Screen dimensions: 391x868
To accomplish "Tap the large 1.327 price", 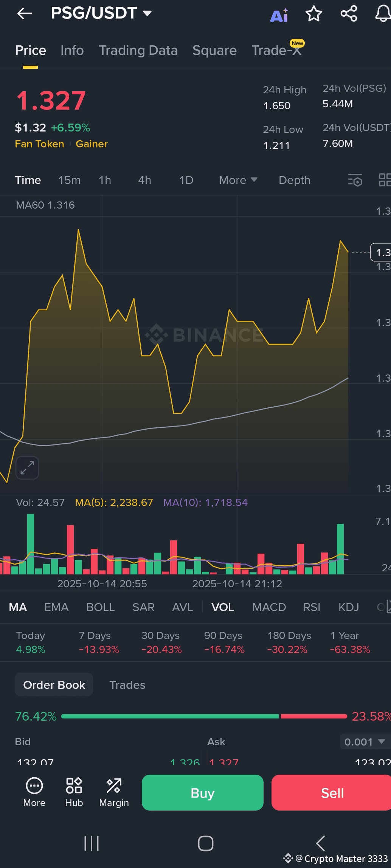I will point(51,101).
